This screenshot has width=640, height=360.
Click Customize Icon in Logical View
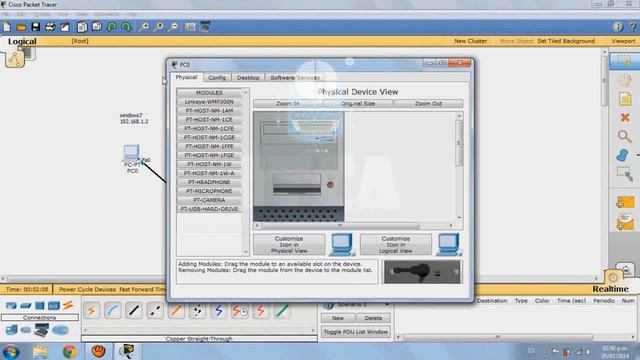coord(396,244)
